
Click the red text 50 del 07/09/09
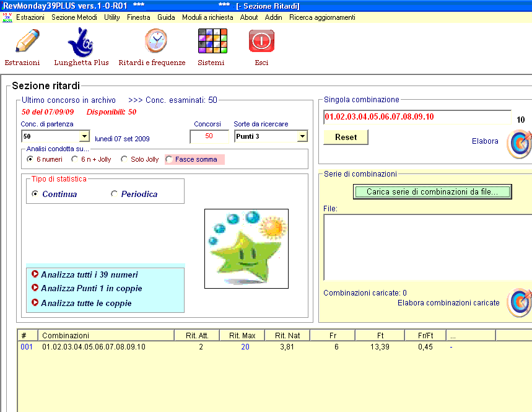[48, 112]
